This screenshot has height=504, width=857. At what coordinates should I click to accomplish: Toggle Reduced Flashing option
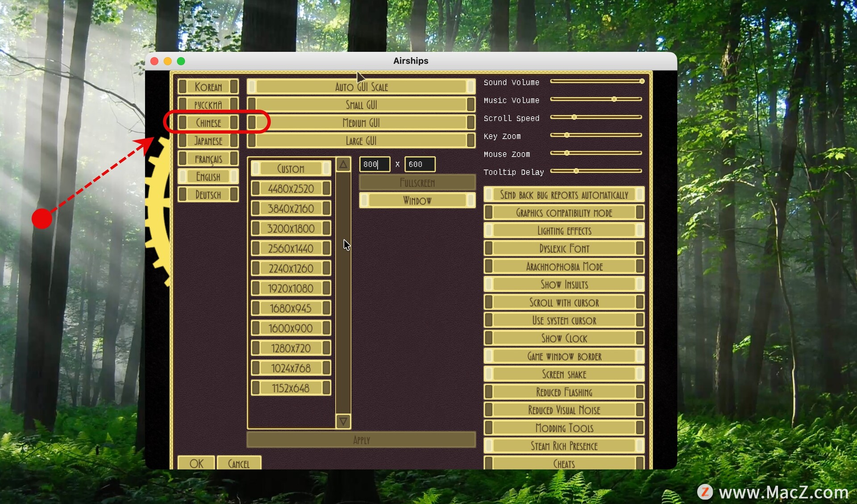click(x=564, y=392)
